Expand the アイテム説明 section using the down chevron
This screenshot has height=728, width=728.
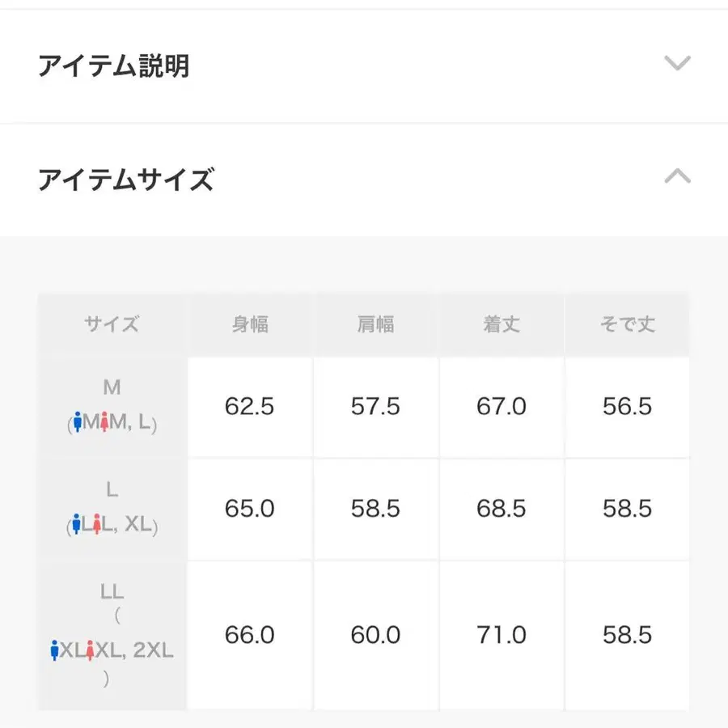676,65
